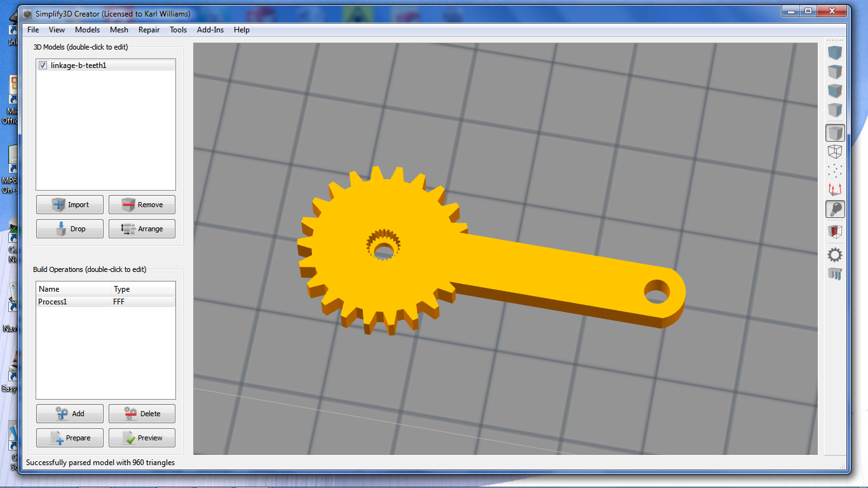Image resolution: width=868 pixels, height=488 pixels.
Task: Click the Arrange button
Action: tap(142, 228)
